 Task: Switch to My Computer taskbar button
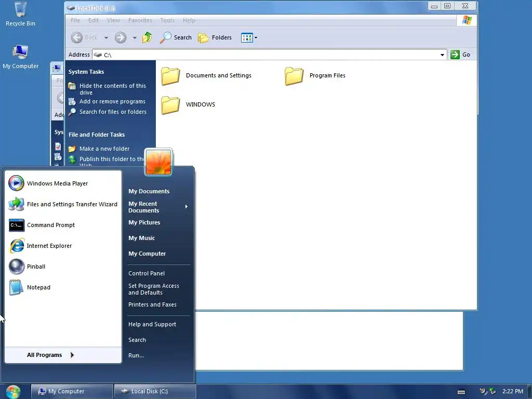[72, 391]
